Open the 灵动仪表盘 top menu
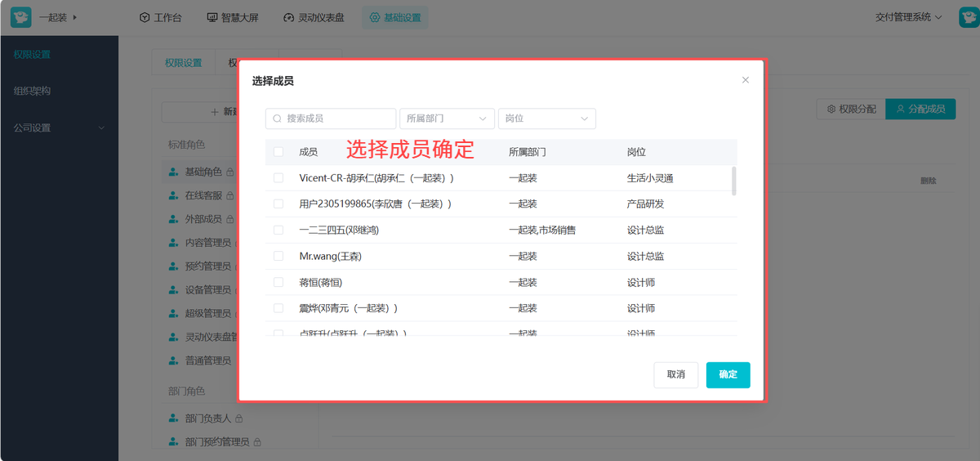980x461 pixels. click(314, 17)
